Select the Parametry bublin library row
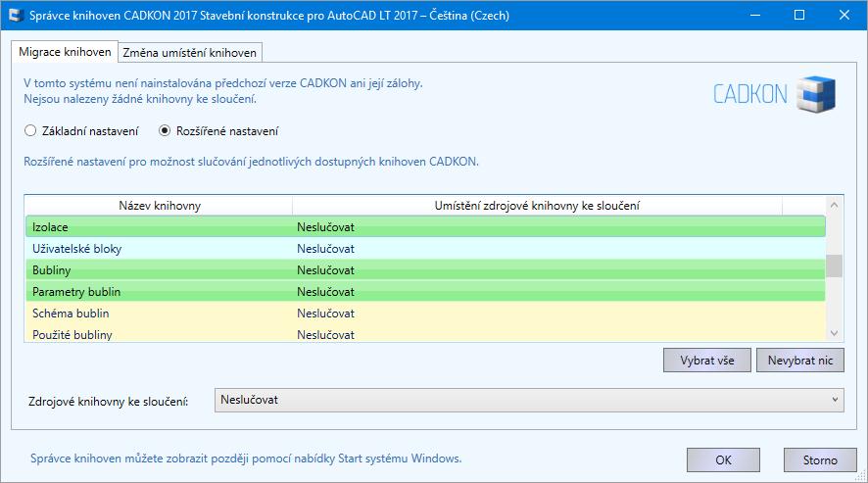Screen dimensions: 868x483 point(425,292)
